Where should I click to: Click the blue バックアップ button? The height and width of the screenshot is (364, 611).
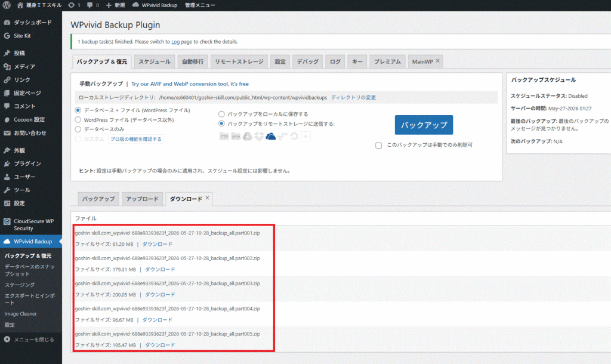(424, 125)
